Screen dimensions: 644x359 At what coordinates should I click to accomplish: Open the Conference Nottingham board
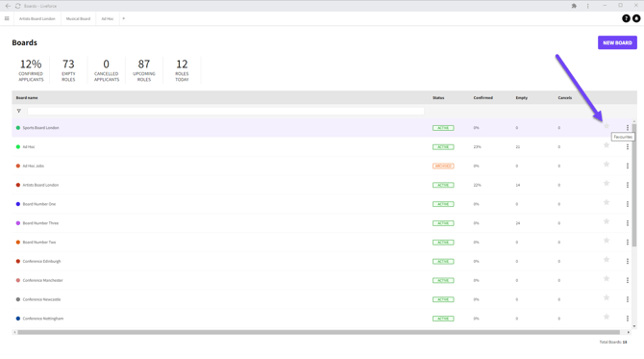coord(43,319)
